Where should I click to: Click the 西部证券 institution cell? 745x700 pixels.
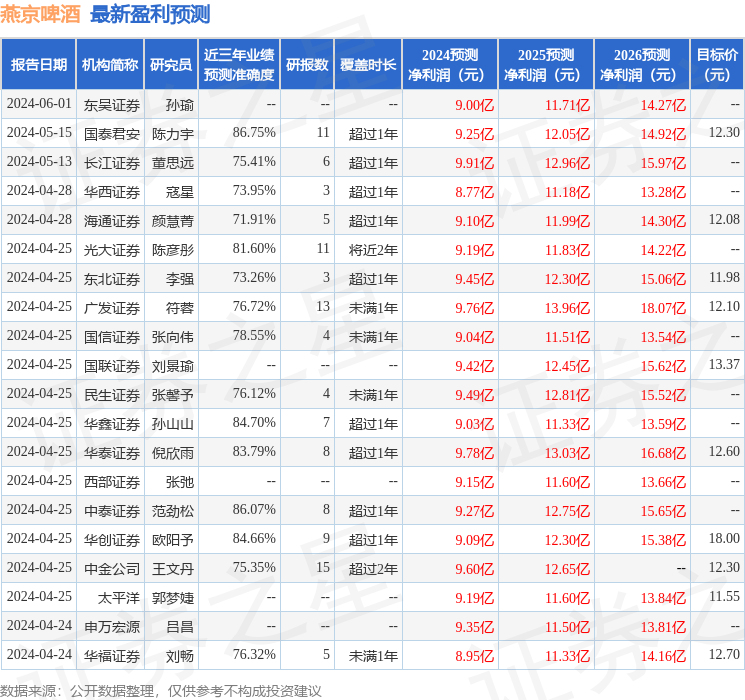[x=112, y=481]
